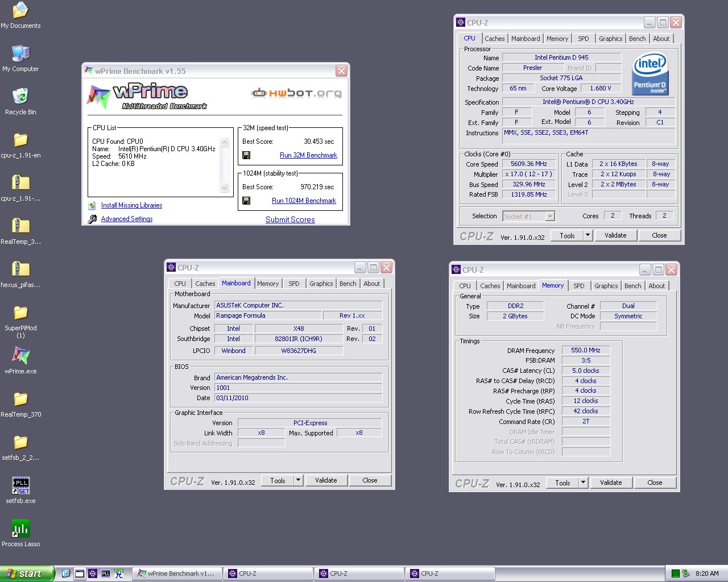Click the save icon for 32M score
728x582 pixels.
coord(246,155)
